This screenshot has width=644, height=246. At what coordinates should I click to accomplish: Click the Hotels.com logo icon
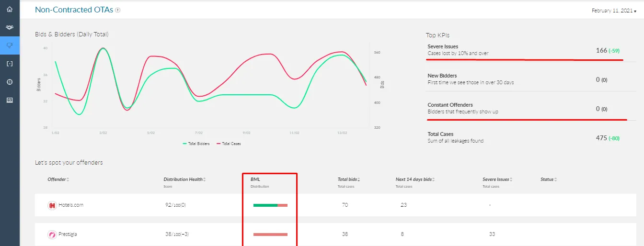pos(52,205)
